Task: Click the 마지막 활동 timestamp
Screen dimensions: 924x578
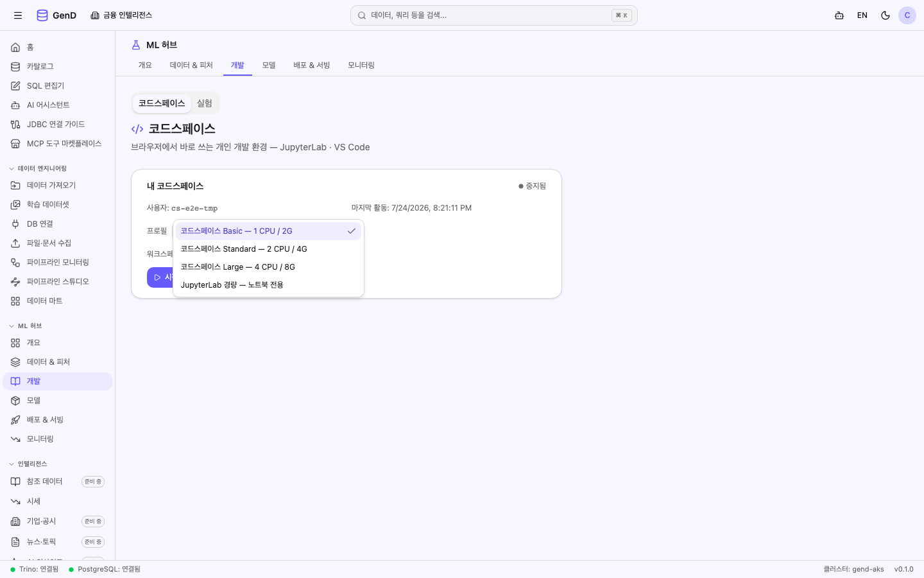Action: [x=411, y=208]
